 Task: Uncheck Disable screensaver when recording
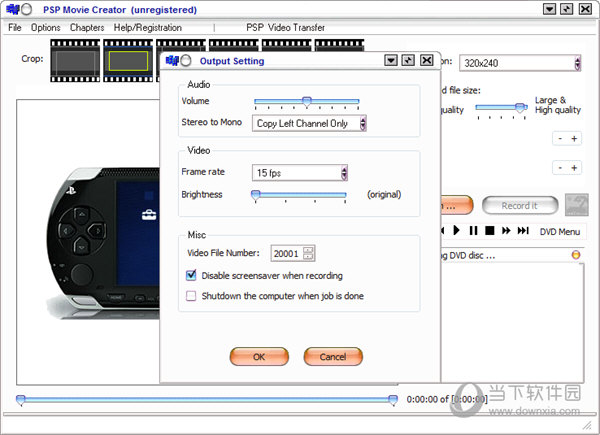tap(191, 275)
